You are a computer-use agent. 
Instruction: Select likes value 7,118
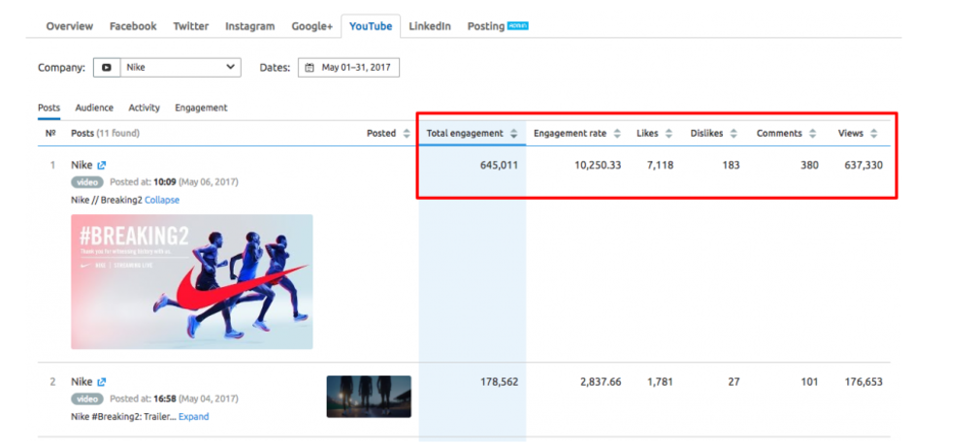point(661,166)
